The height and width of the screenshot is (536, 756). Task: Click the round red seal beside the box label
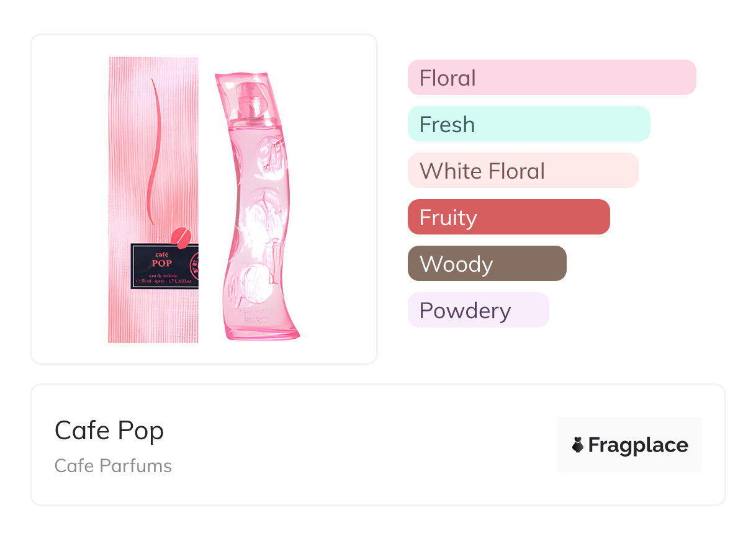(193, 259)
